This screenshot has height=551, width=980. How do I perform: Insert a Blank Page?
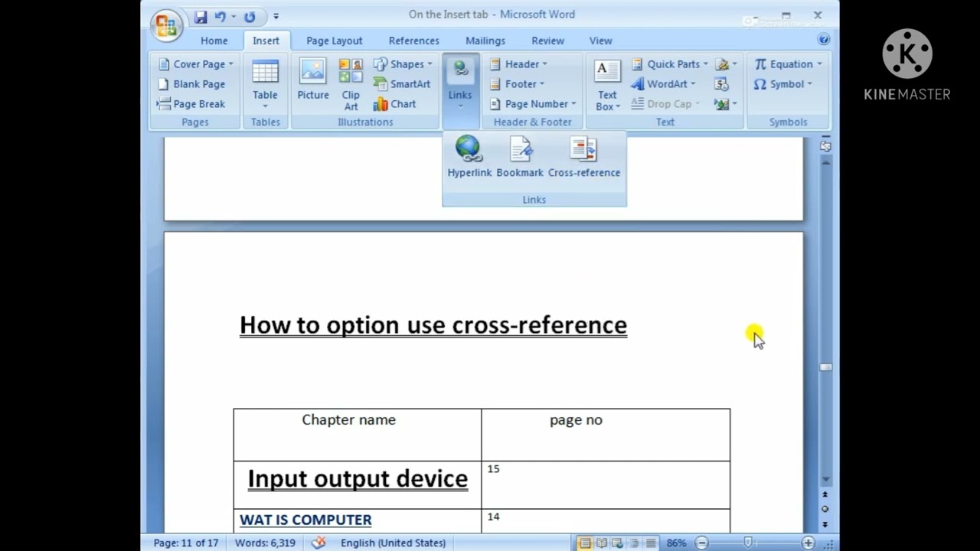tap(191, 84)
